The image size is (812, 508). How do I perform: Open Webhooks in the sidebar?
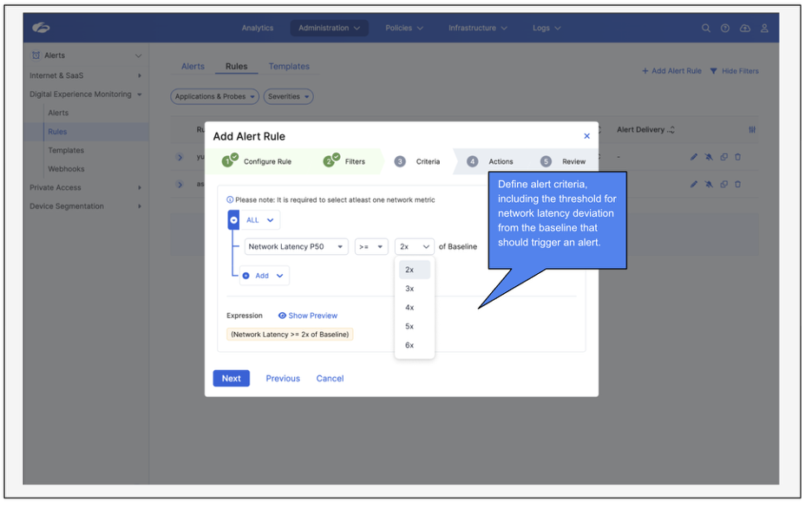66,169
